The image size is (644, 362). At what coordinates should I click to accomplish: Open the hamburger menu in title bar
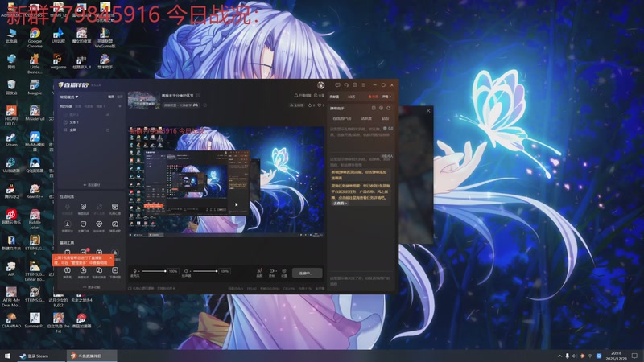(x=364, y=85)
